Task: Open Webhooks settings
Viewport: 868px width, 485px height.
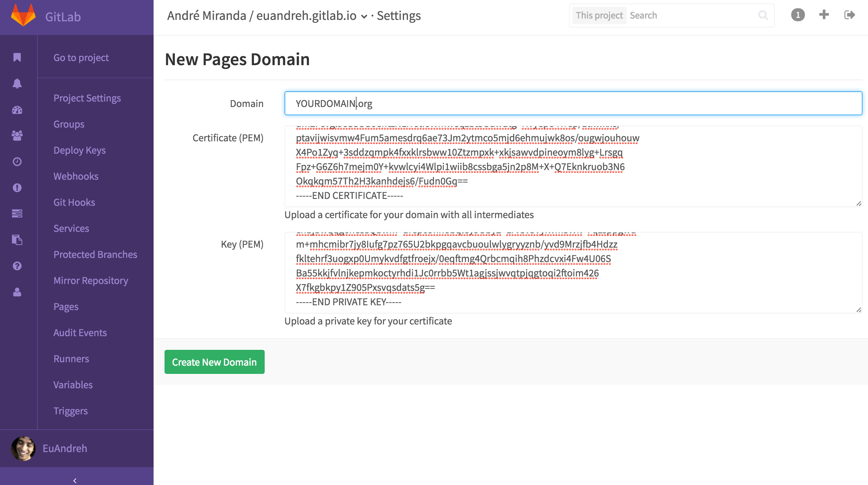Action: 76,176
